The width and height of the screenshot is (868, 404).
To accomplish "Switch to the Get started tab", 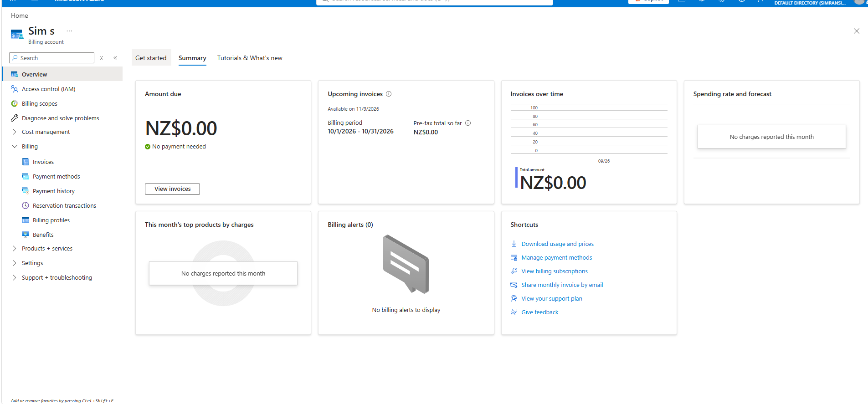I will [x=151, y=58].
